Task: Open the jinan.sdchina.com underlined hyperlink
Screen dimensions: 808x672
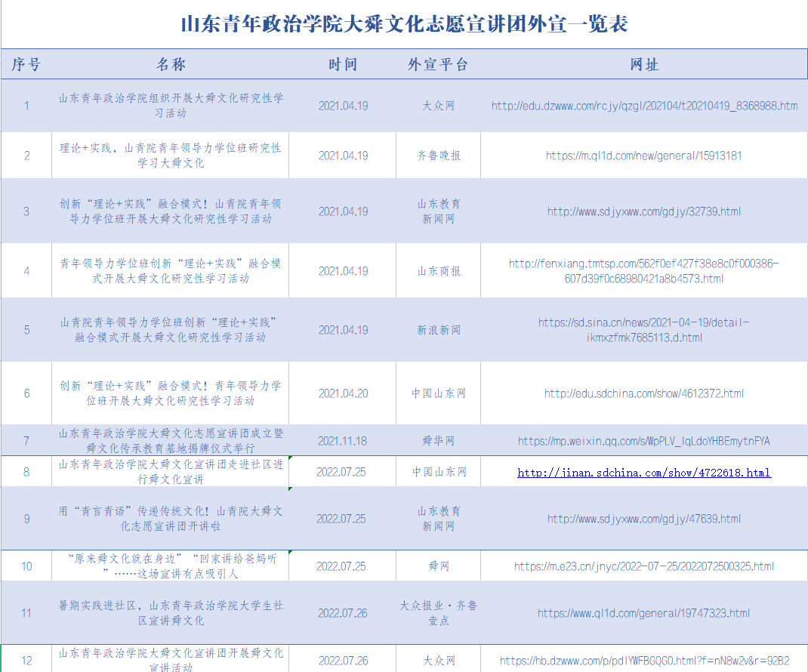Action: (x=644, y=473)
